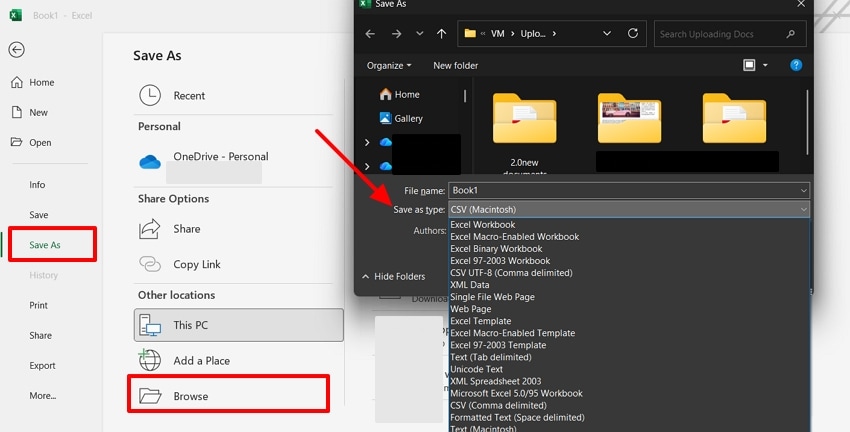This screenshot has width=850, height=432.
Task: Choose Text (Tab delimited) type
Action: 491,357
